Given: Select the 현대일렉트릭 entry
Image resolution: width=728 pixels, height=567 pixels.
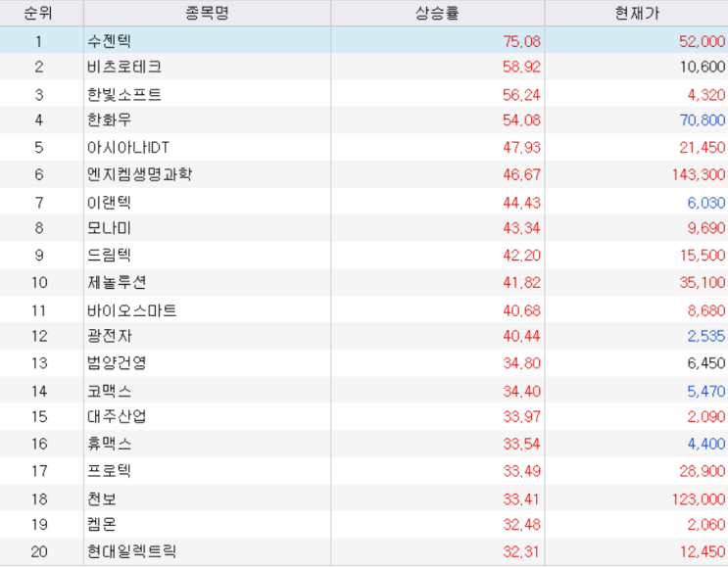Looking at the screenshot, I should pyautogui.click(x=132, y=551).
